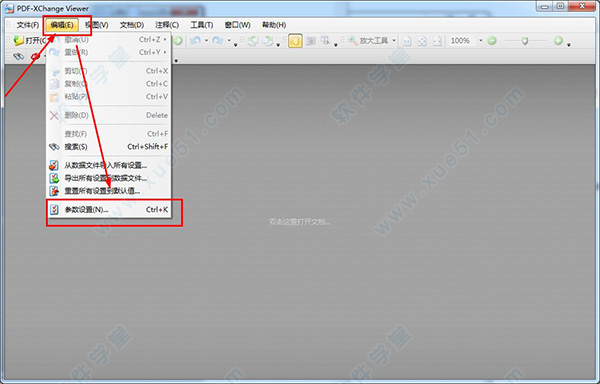Open the 注释(C) menu
The image size is (600, 384).
point(167,25)
